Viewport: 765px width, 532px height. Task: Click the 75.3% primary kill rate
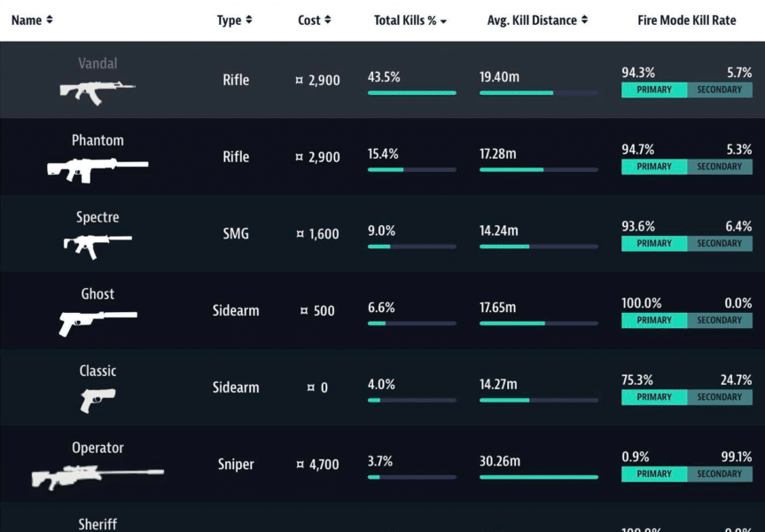tap(637, 380)
